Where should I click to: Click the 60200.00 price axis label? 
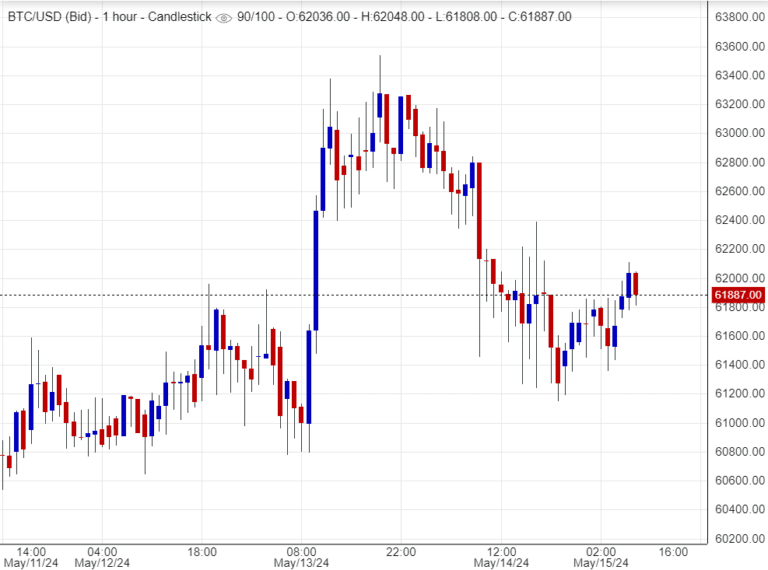738,538
